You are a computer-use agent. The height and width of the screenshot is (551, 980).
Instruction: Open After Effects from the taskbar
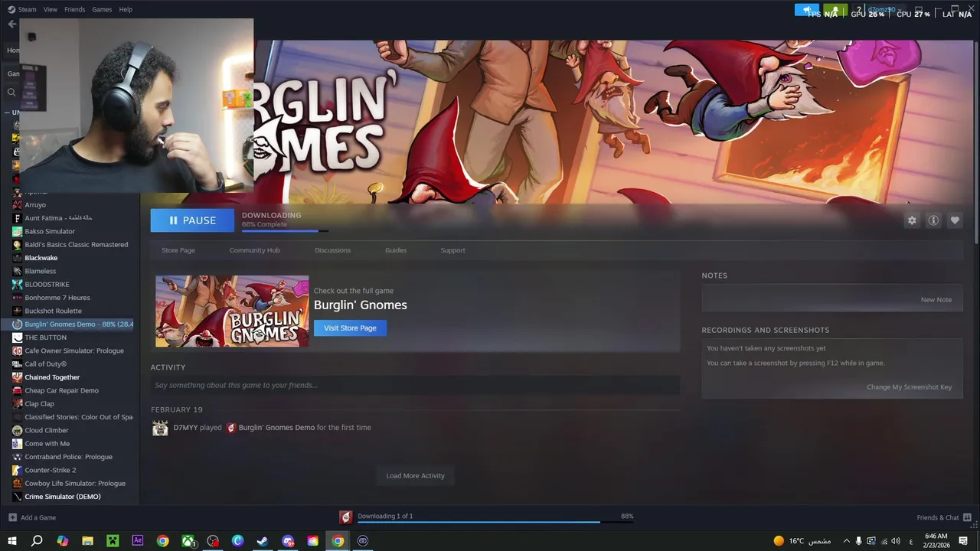point(138,541)
